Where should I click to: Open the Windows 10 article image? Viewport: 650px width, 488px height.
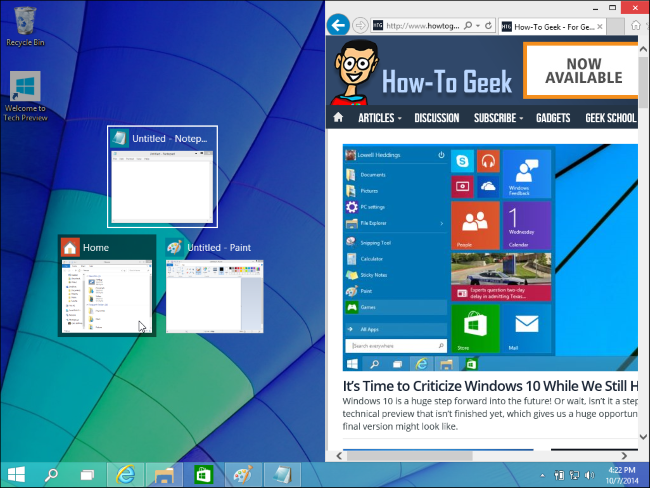coord(490,257)
